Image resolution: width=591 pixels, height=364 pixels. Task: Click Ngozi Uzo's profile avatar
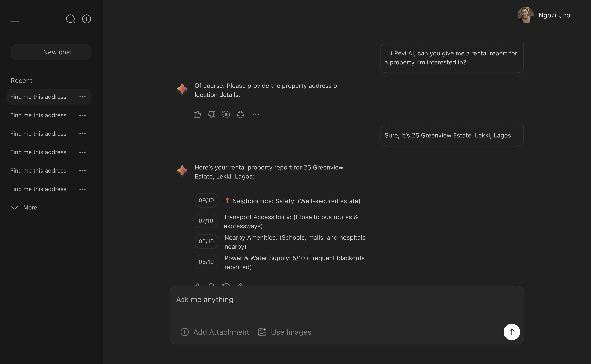pyautogui.click(x=526, y=15)
